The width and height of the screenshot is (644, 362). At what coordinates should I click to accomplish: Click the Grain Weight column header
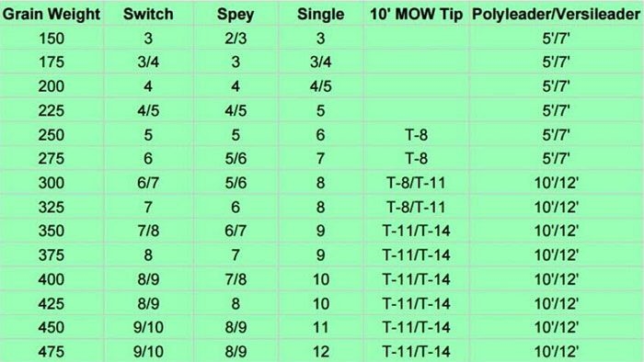52,15
